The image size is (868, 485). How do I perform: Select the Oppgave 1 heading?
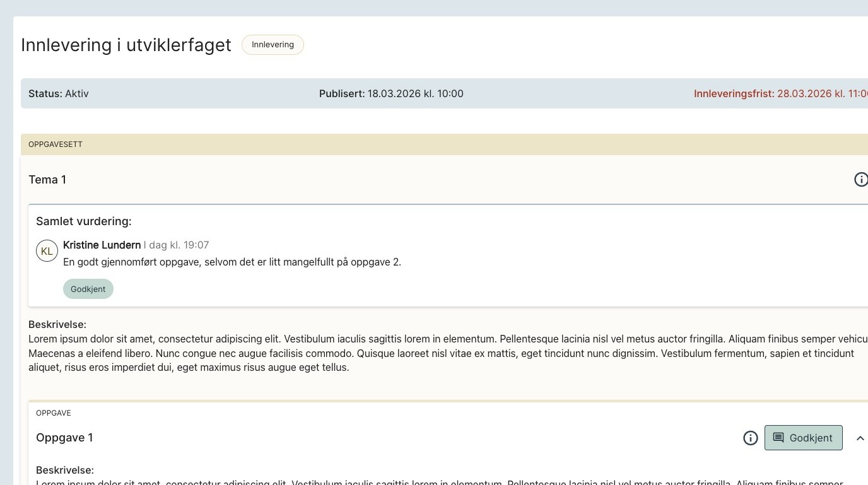tap(64, 438)
